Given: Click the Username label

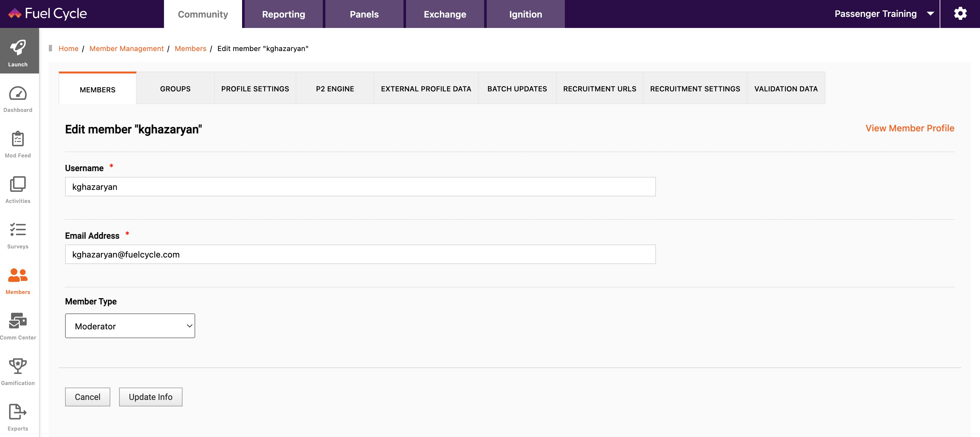Looking at the screenshot, I should pyautogui.click(x=84, y=168).
